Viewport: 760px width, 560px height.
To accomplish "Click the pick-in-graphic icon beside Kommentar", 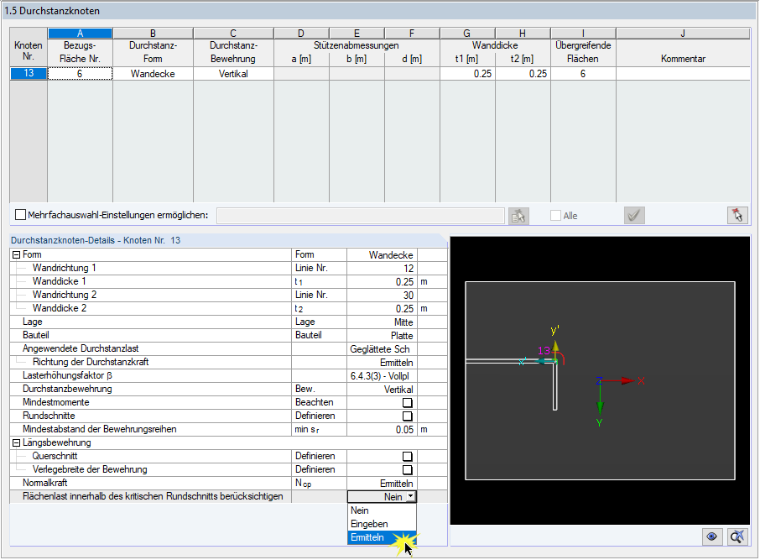I will (x=737, y=215).
